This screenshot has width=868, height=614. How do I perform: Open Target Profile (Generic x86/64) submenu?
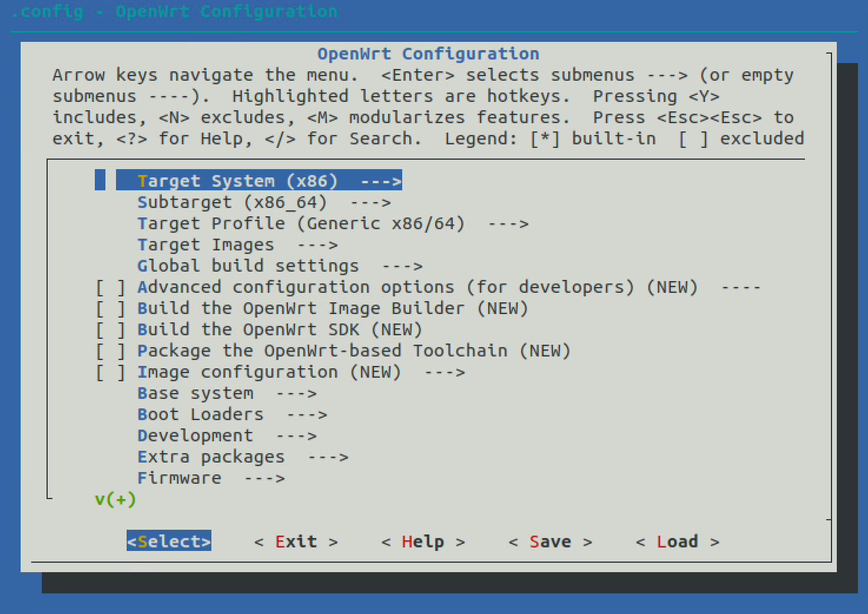pyautogui.click(x=333, y=223)
